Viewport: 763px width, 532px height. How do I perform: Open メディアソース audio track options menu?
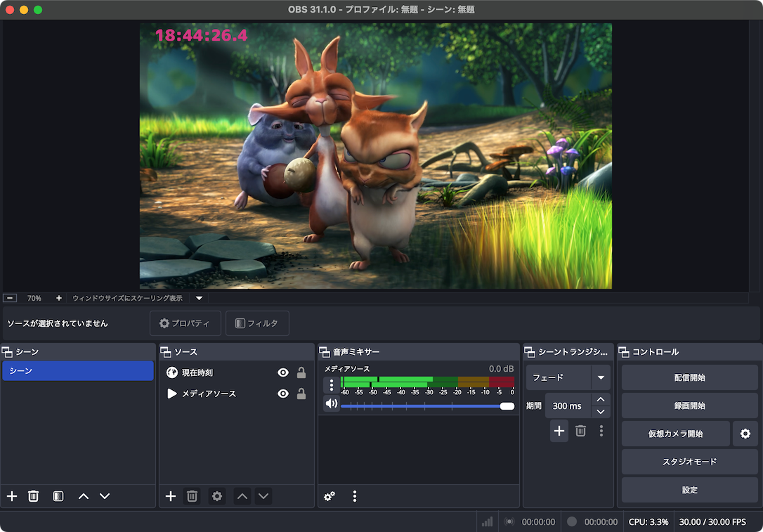point(332,385)
